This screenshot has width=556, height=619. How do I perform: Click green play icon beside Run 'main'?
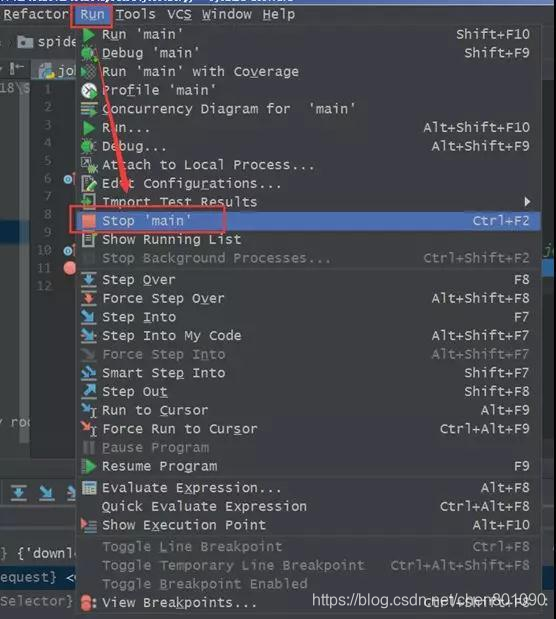pyautogui.click(x=89, y=35)
